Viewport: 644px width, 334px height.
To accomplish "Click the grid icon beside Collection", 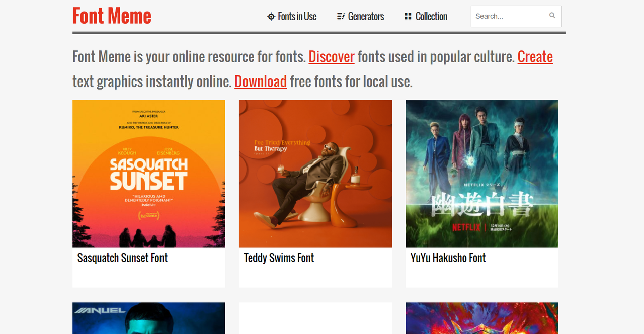I will coord(408,17).
